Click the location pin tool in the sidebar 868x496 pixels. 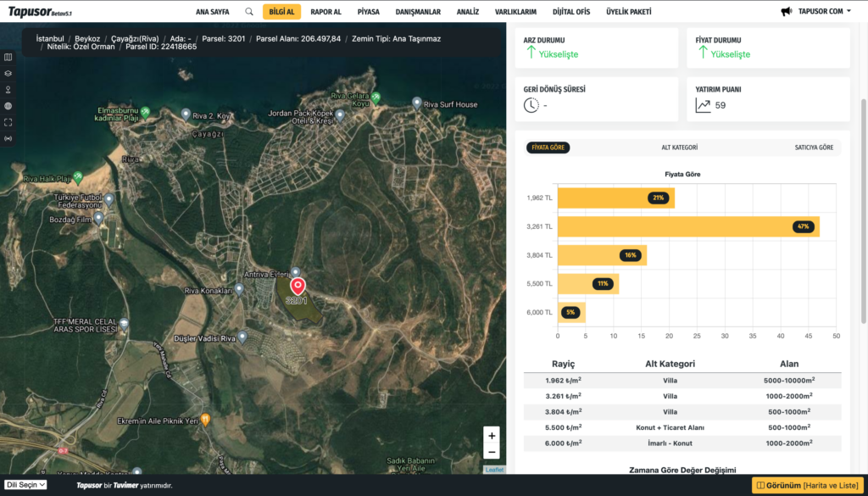[x=8, y=90]
